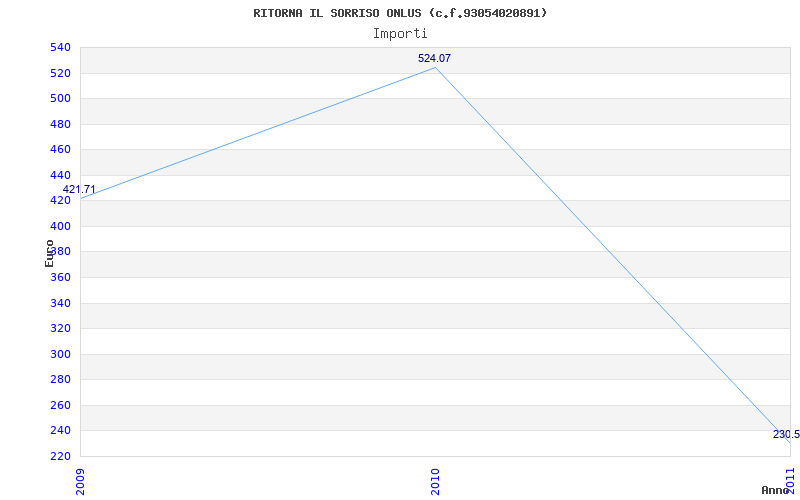Click the 280 y-axis value
The width and height of the screenshot is (800, 500).
[x=60, y=380]
